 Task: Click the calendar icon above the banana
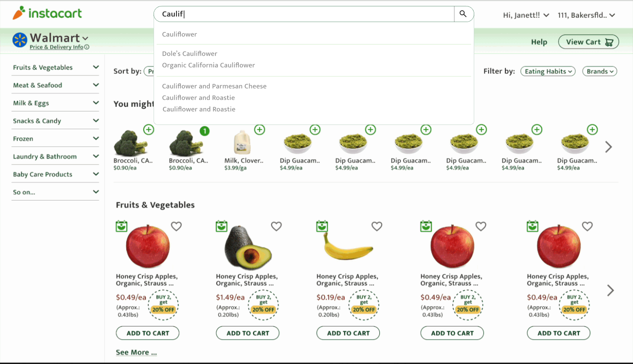coord(322,226)
